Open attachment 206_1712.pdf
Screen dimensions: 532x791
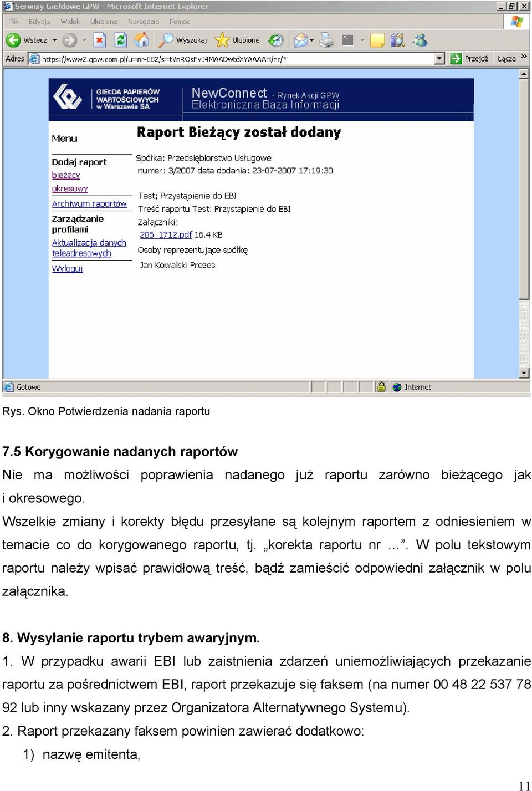pyautogui.click(x=166, y=234)
